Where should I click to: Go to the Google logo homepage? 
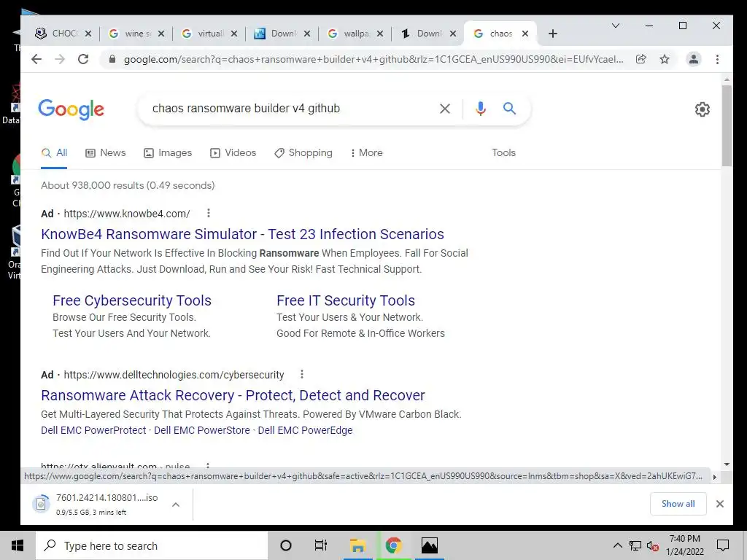71,110
